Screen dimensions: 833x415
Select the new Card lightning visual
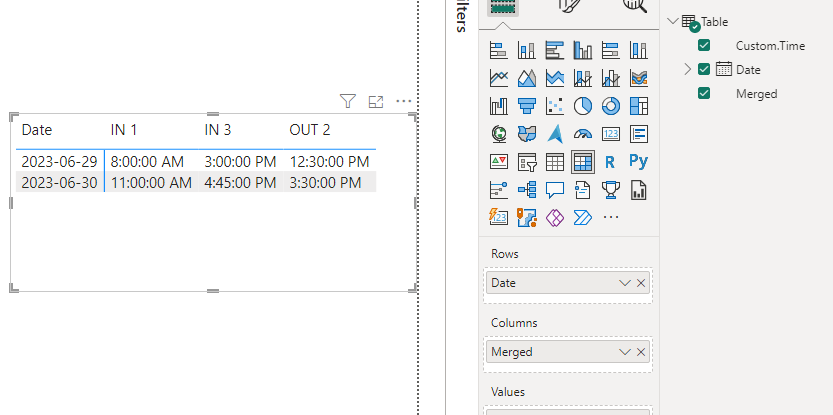[x=498, y=217]
